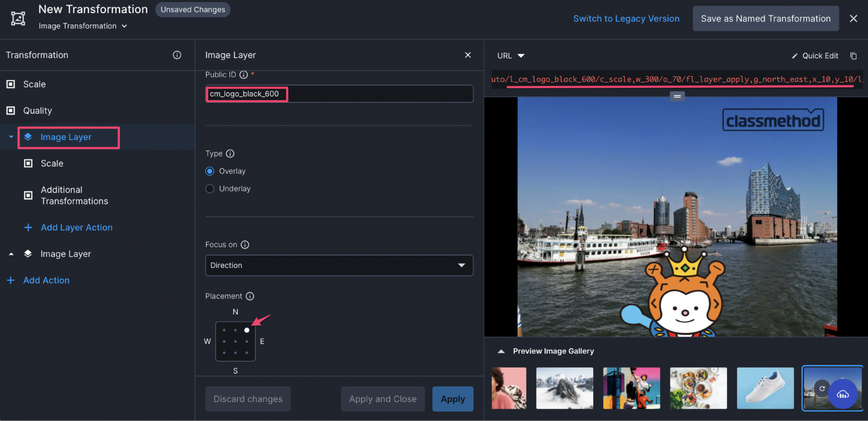Viewport: 868px width, 421px height.
Task: Open Quick Edit using the pencil icon
Action: (x=795, y=56)
